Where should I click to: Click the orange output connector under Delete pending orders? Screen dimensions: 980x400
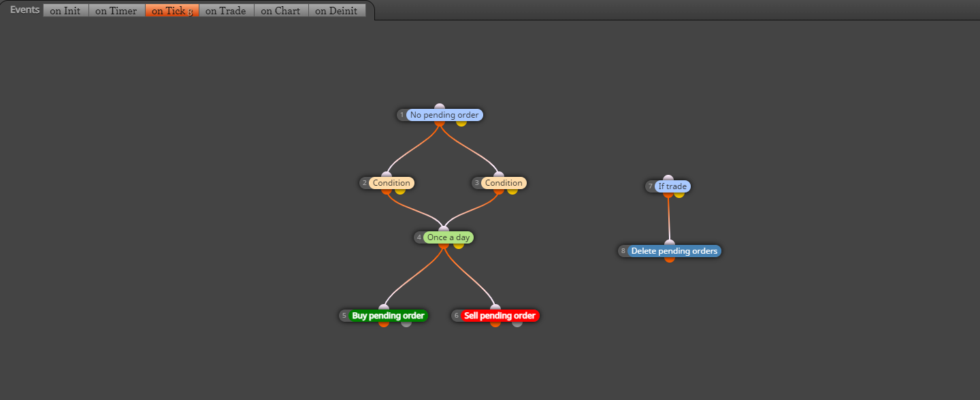pyautogui.click(x=670, y=259)
